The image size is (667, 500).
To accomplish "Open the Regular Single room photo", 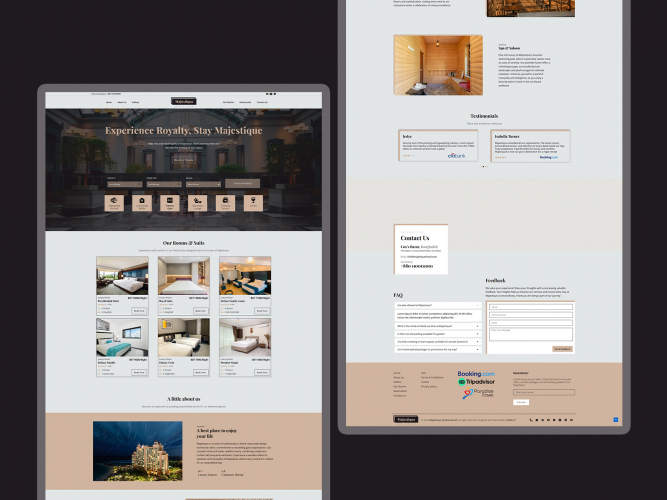I will 245,337.
